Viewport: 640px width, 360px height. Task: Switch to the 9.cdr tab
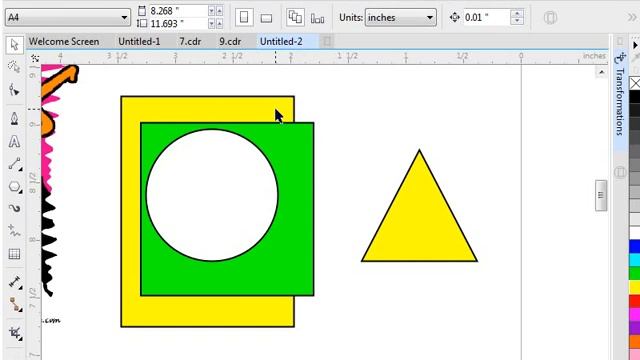(x=230, y=42)
